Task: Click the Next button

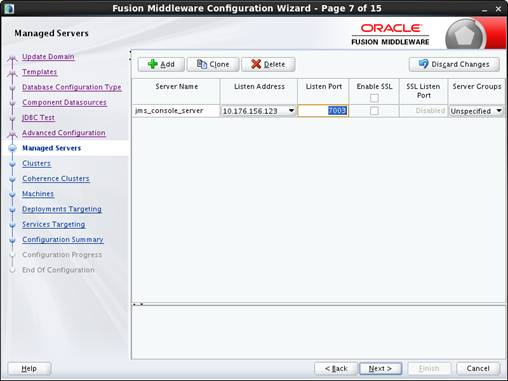Action: 380,369
